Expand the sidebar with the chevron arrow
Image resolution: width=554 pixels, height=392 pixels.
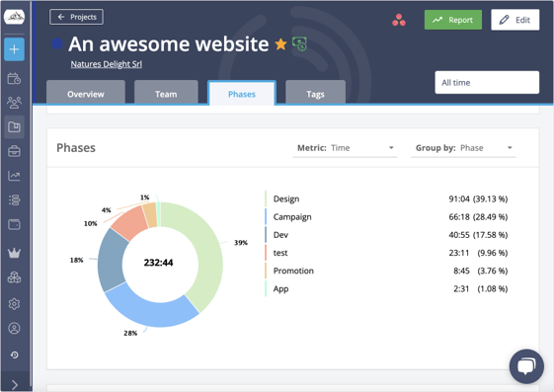15,384
